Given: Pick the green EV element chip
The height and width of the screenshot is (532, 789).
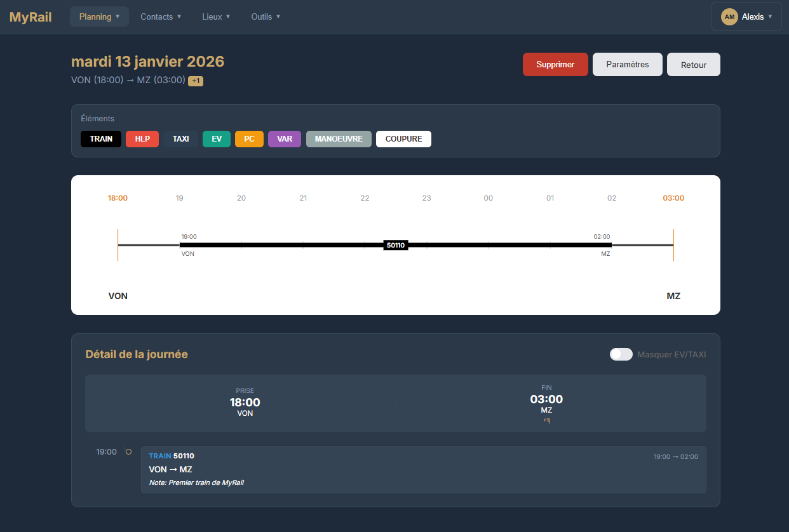Looking at the screenshot, I should point(217,139).
